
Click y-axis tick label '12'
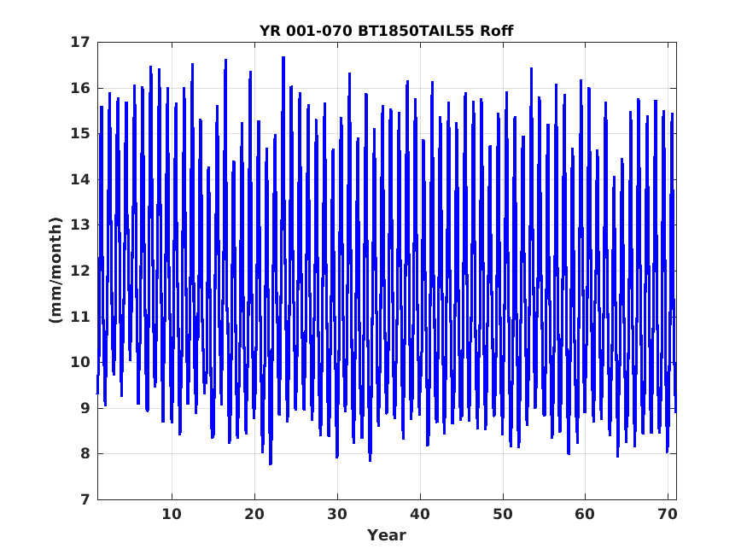80,271
